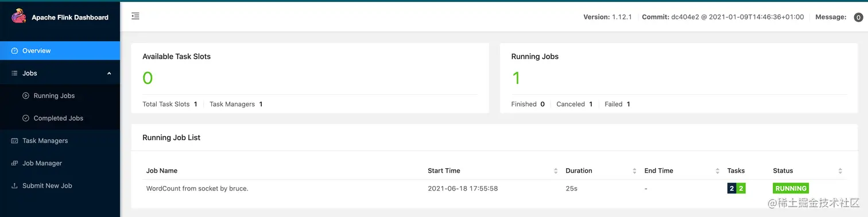Open the Overview menu item
Viewport: 868px width, 217px height.
[60, 51]
